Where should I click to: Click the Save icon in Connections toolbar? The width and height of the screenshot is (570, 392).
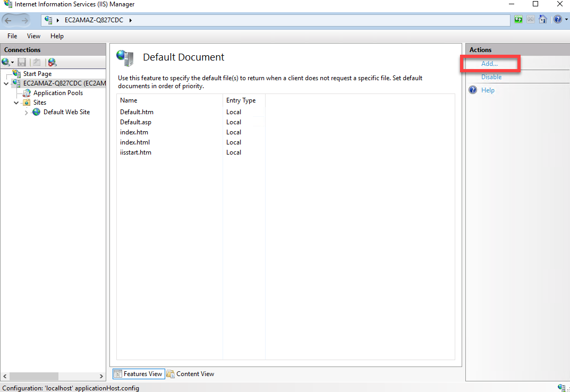[x=22, y=62]
